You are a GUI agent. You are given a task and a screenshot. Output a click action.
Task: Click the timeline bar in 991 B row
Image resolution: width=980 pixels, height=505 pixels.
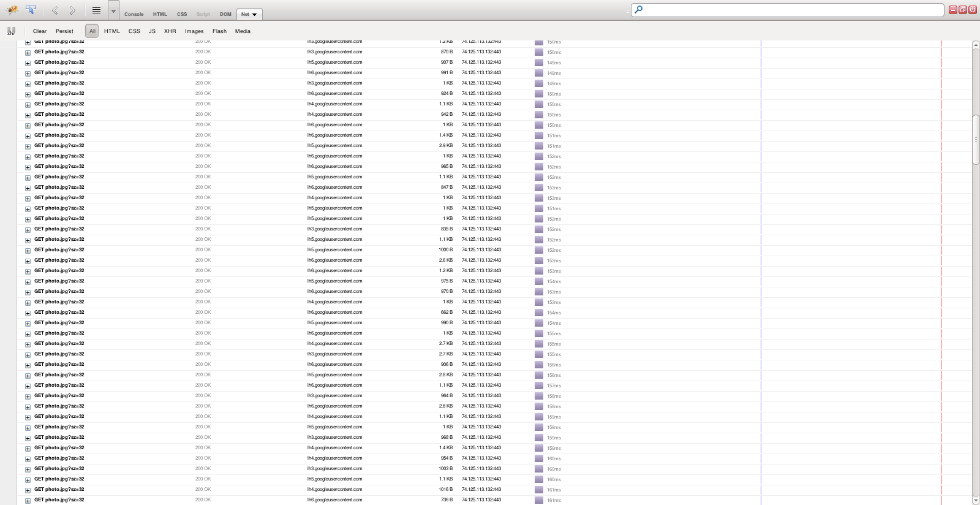539,73
